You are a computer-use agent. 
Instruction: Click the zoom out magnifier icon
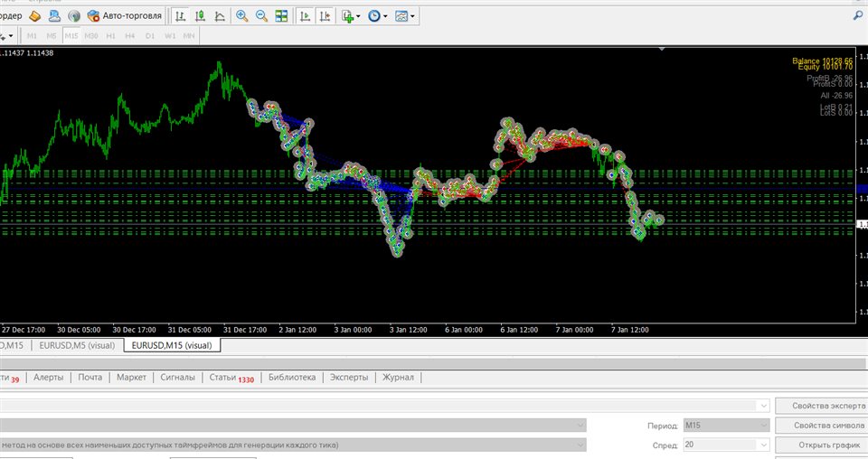pos(261,15)
